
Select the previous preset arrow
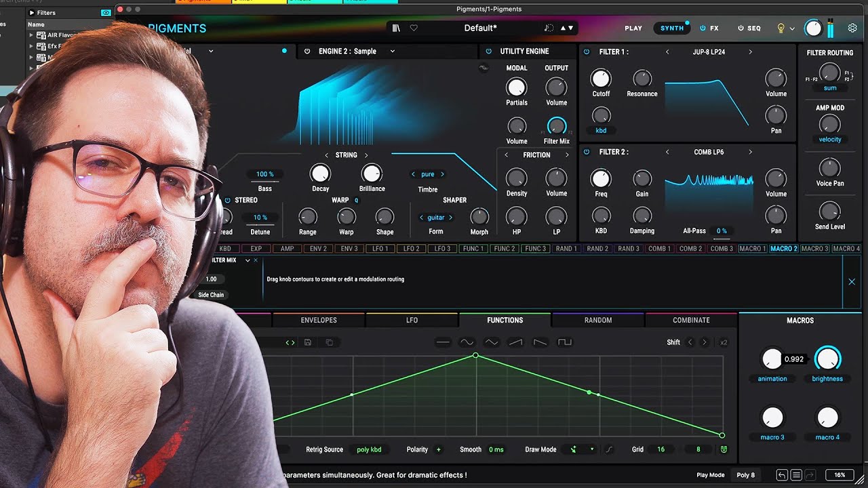(561, 28)
